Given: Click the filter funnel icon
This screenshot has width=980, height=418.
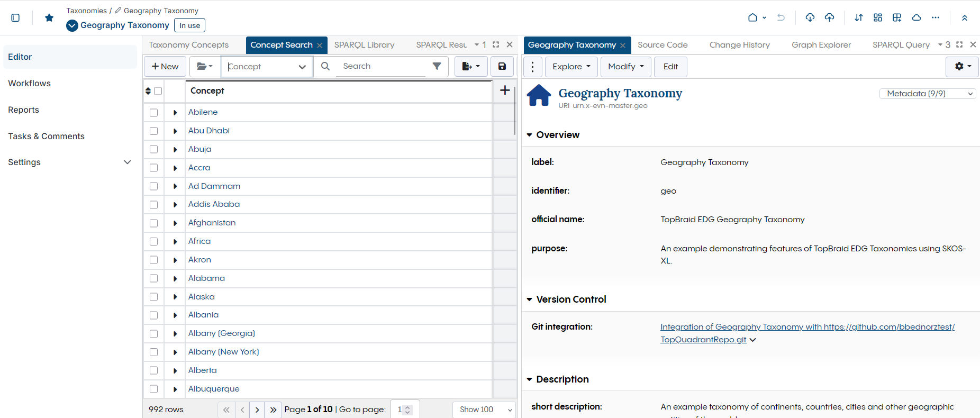Looking at the screenshot, I should [437, 66].
